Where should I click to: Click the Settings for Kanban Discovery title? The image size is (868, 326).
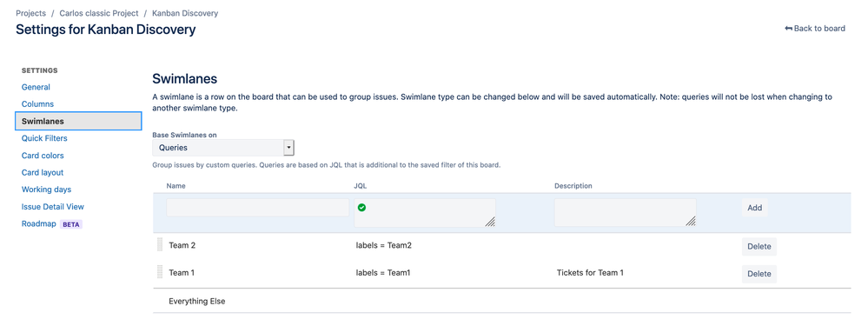coord(106,30)
